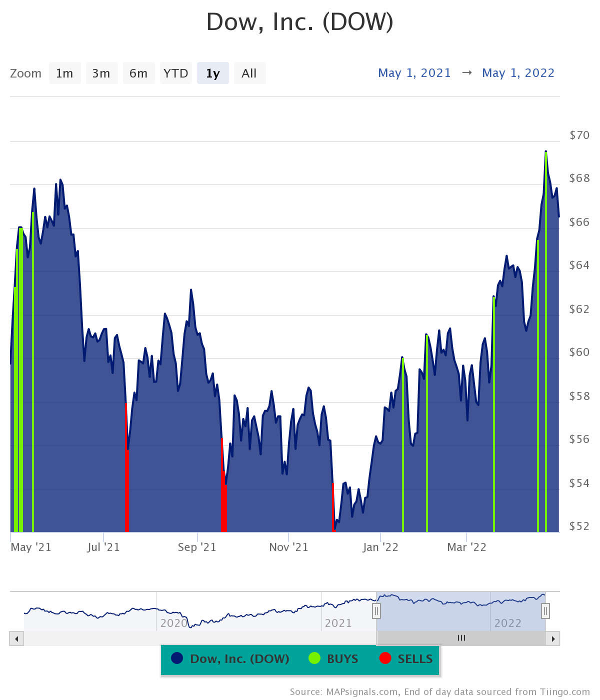Select the 3m zoom range
The image size is (600, 700).
(101, 73)
